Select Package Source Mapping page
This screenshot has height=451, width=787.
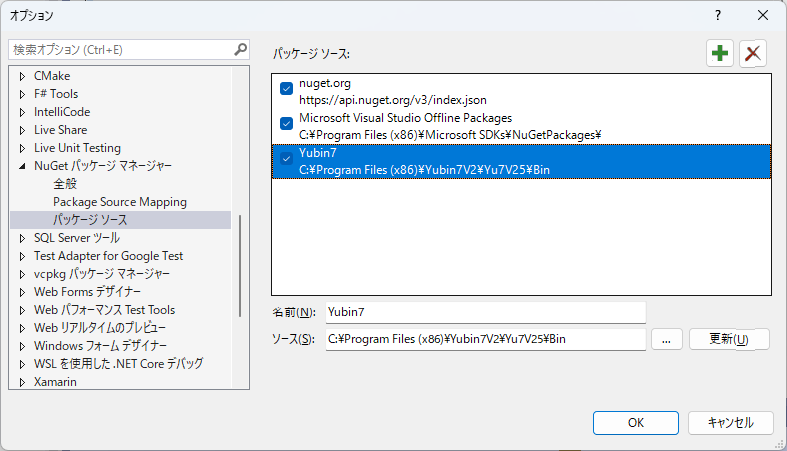point(120,202)
